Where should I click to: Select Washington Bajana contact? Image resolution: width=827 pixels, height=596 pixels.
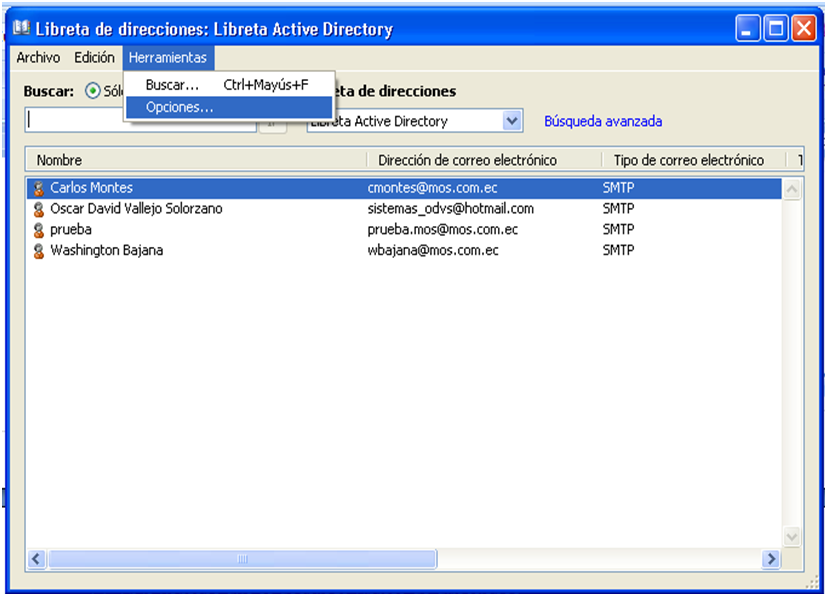(x=107, y=251)
